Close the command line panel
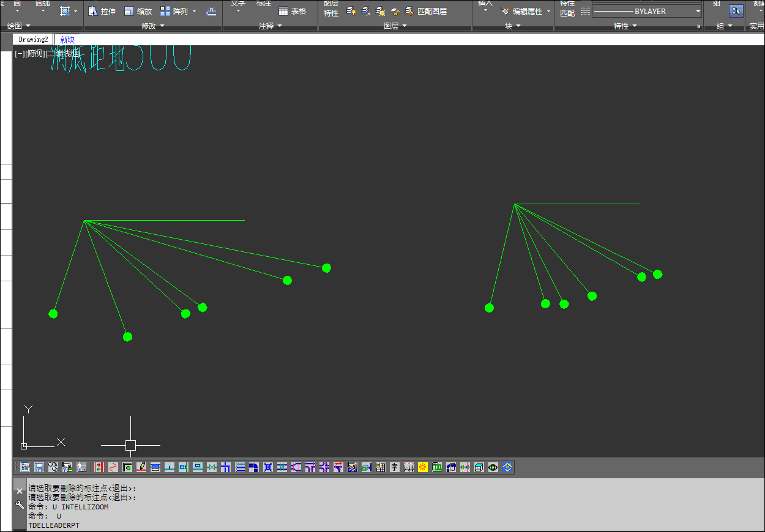The height and width of the screenshot is (532, 765). pos(20,490)
